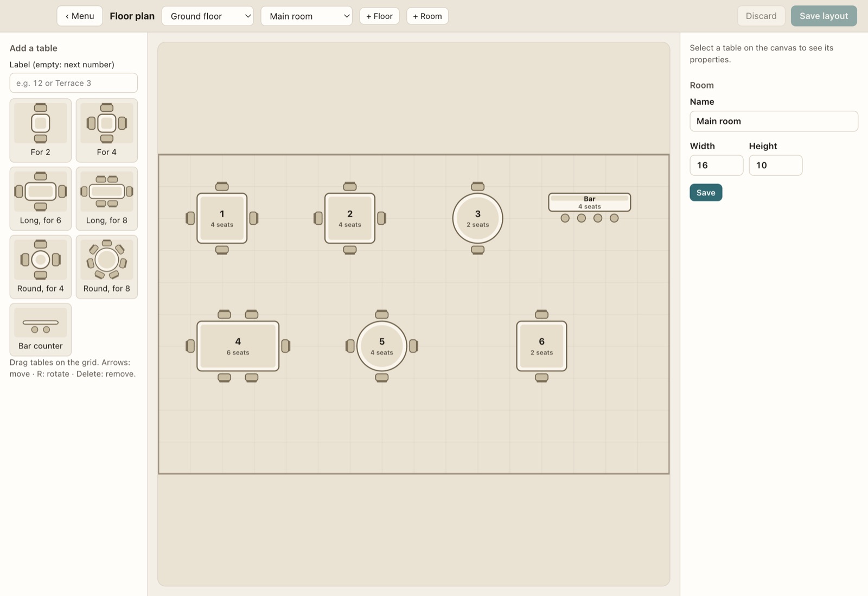Select table 2 with 4 seats
This screenshot has height=596, width=868.
point(350,218)
